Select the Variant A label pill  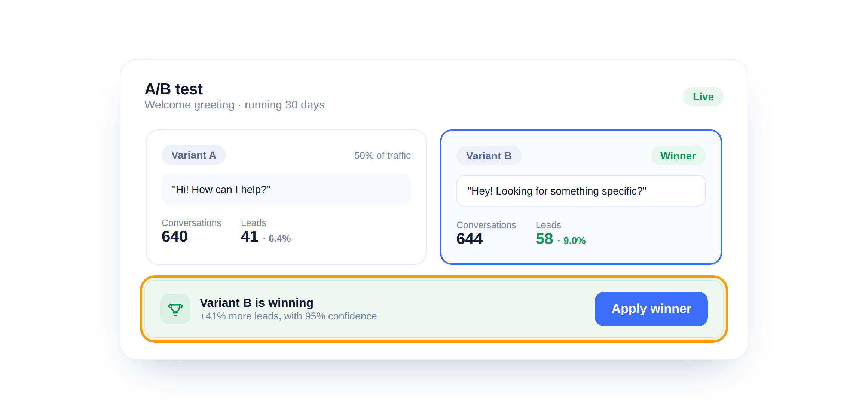[x=193, y=155]
